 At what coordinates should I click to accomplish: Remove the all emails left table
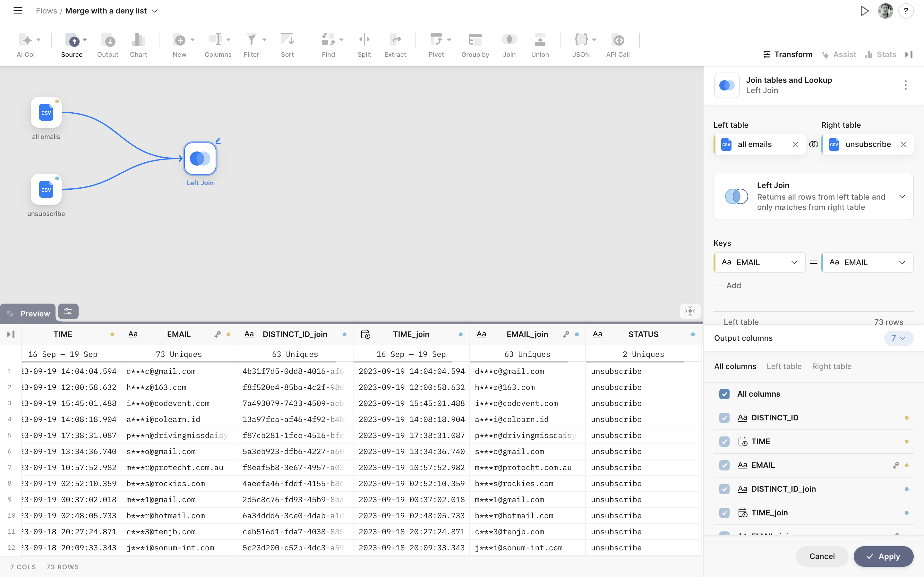point(795,144)
